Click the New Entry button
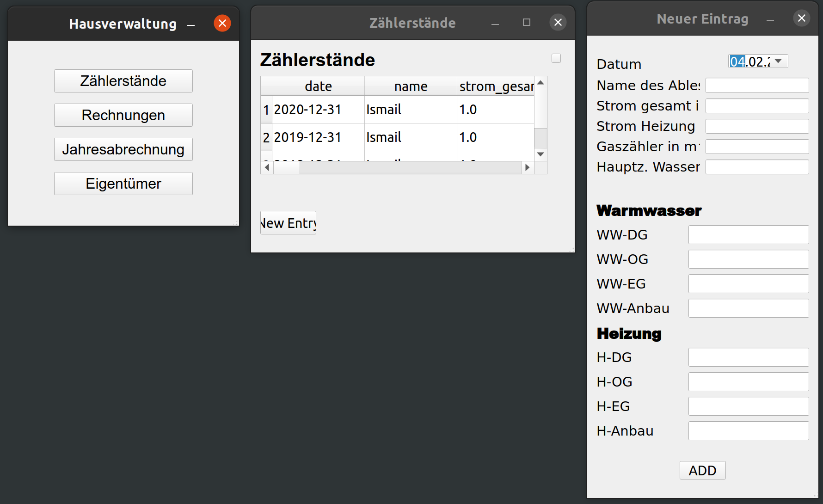The image size is (823, 504). click(x=288, y=223)
